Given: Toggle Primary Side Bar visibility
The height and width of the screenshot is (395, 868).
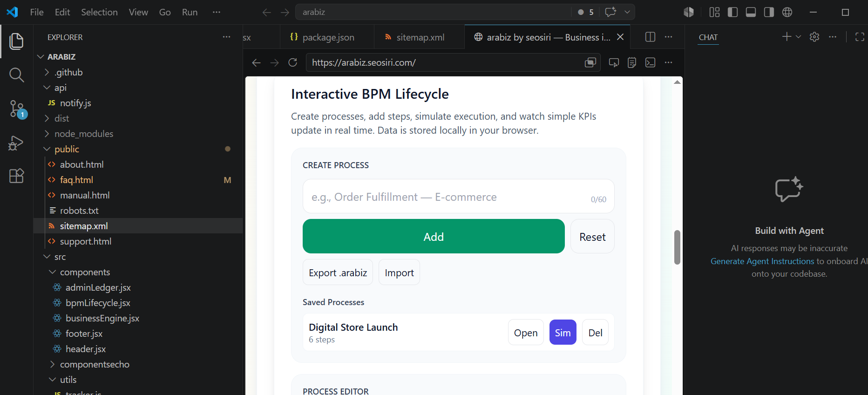Looking at the screenshot, I should 732,12.
